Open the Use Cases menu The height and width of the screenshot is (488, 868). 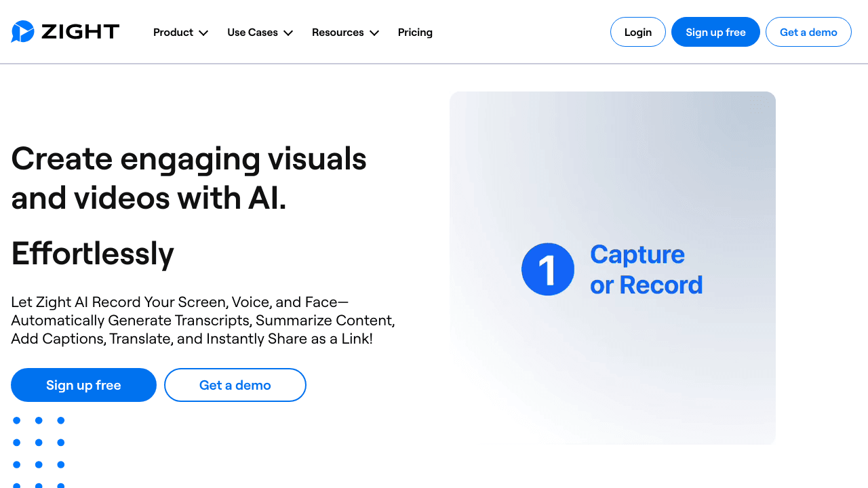tap(252, 33)
